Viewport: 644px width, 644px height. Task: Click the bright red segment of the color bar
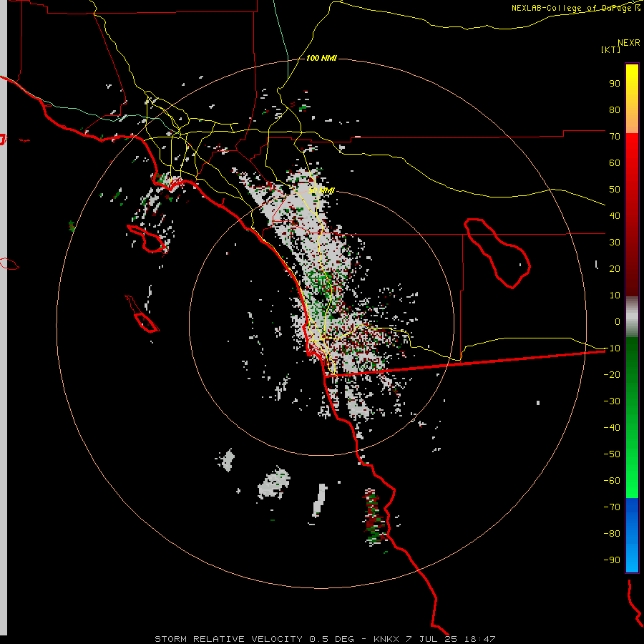[x=632, y=215]
